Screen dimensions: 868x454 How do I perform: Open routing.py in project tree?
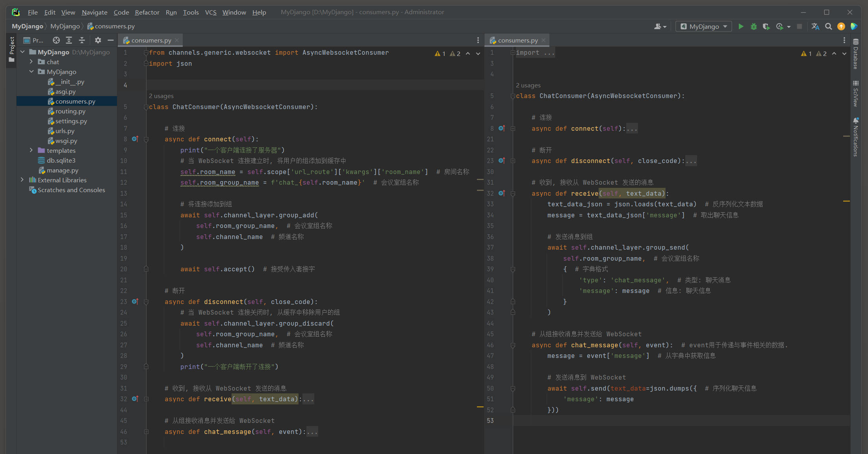click(x=70, y=111)
